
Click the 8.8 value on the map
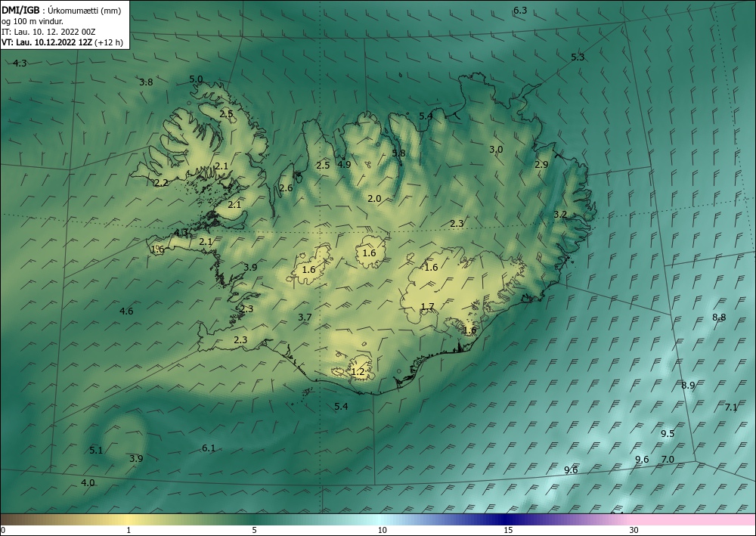719,318
